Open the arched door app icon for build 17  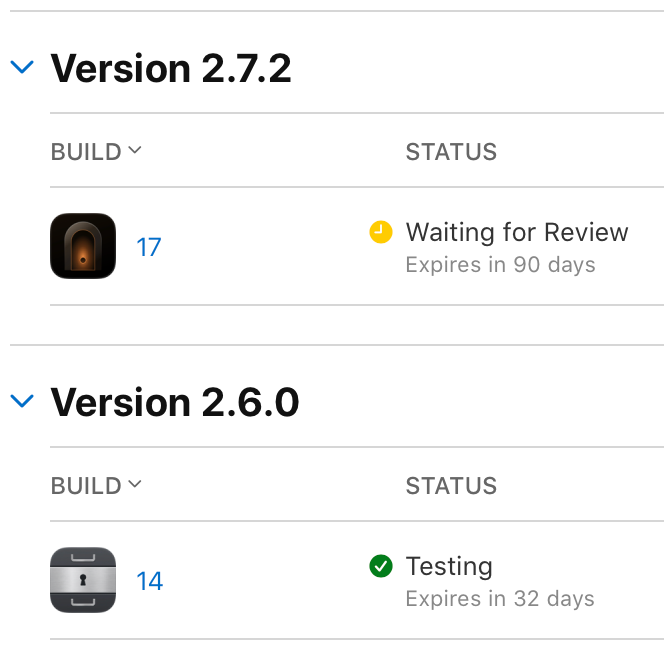83,246
